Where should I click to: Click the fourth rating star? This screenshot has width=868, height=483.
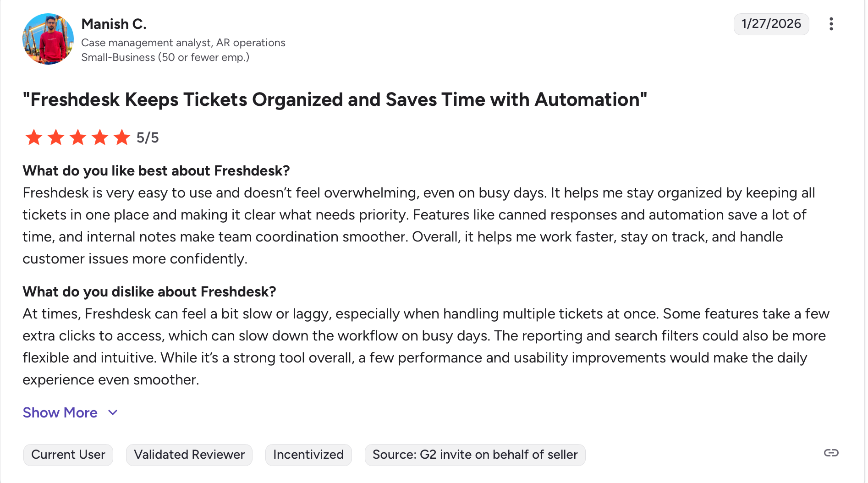(100, 137)
